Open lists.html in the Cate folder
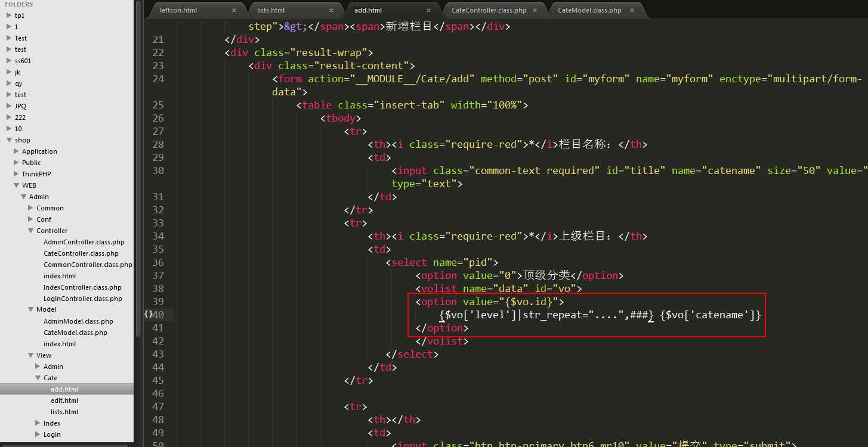868x447 pixels. [64, 412]
